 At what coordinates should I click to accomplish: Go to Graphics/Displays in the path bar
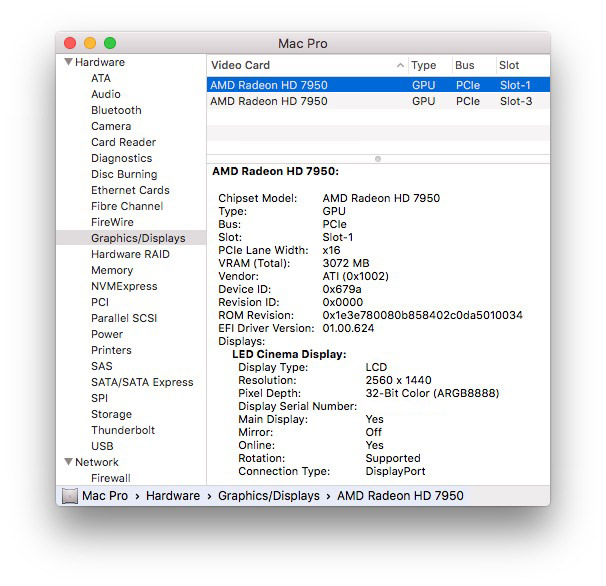tap(269, 496)
